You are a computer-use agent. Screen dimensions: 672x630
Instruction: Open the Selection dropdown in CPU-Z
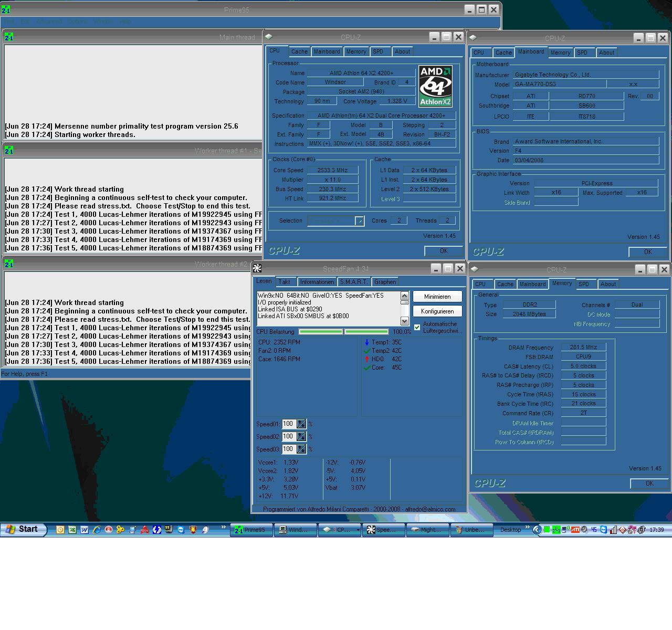coord(360,221)
